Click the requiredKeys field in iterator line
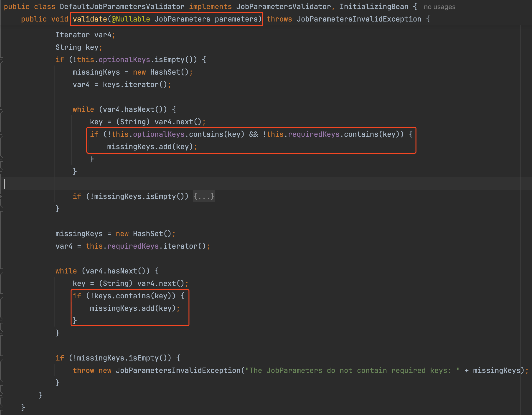Screen dimensions: 532x415 [133, 246]
